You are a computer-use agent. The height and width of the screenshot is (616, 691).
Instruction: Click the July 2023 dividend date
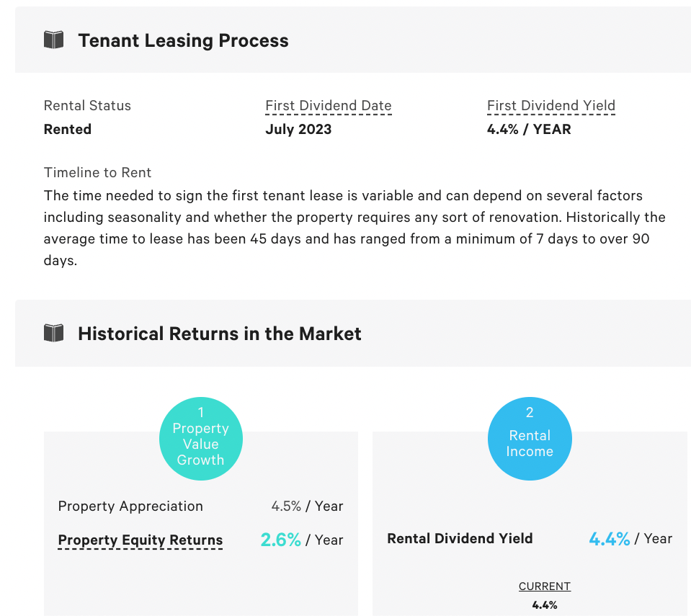coord(298,129)
